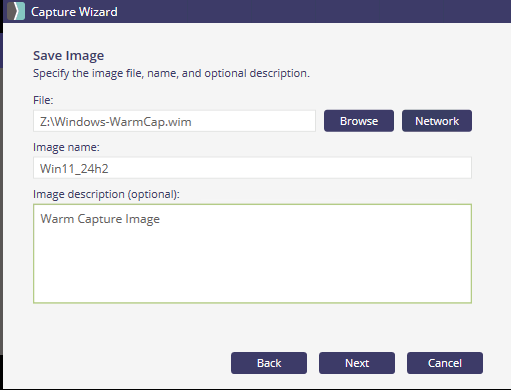Click the Image description (optional) label
This screenshot has width=511, height=390.
click(106, 194)
